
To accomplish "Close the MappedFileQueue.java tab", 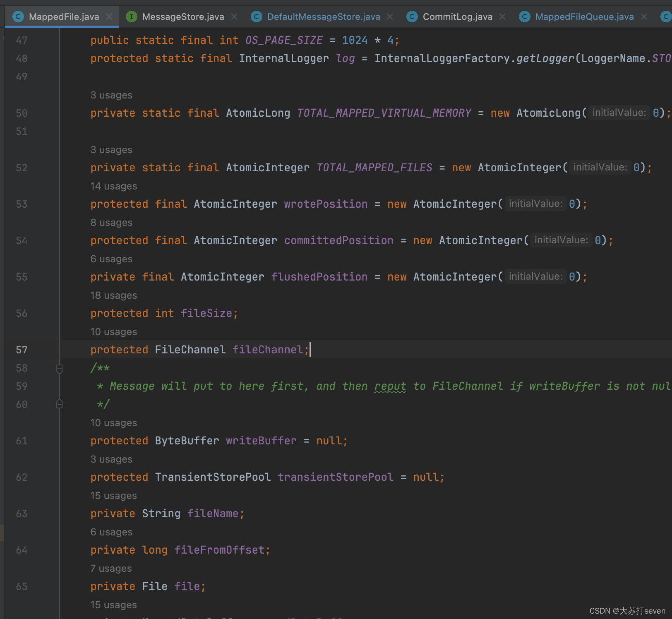I will (x=644, y=17).
